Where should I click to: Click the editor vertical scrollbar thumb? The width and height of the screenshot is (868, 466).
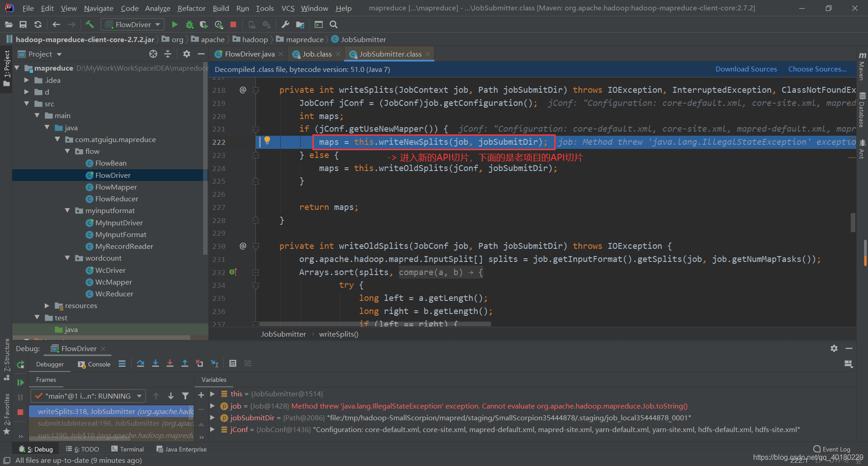853,222
